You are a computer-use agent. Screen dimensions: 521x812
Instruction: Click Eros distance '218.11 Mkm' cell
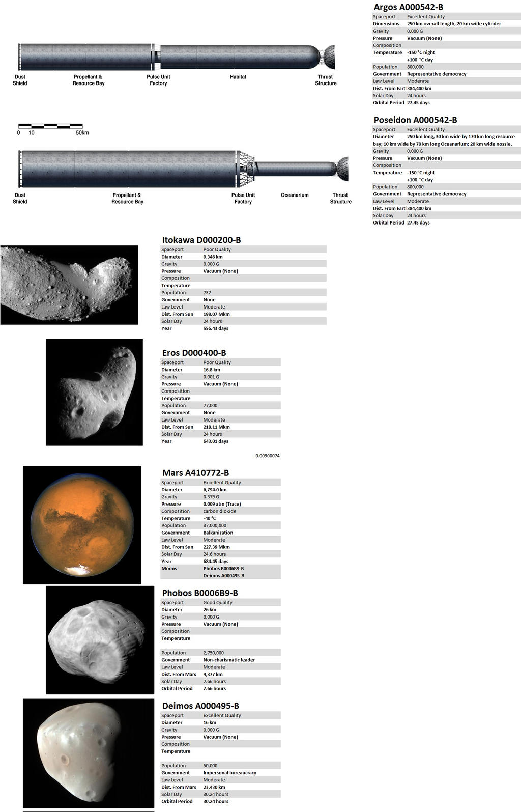216,427
